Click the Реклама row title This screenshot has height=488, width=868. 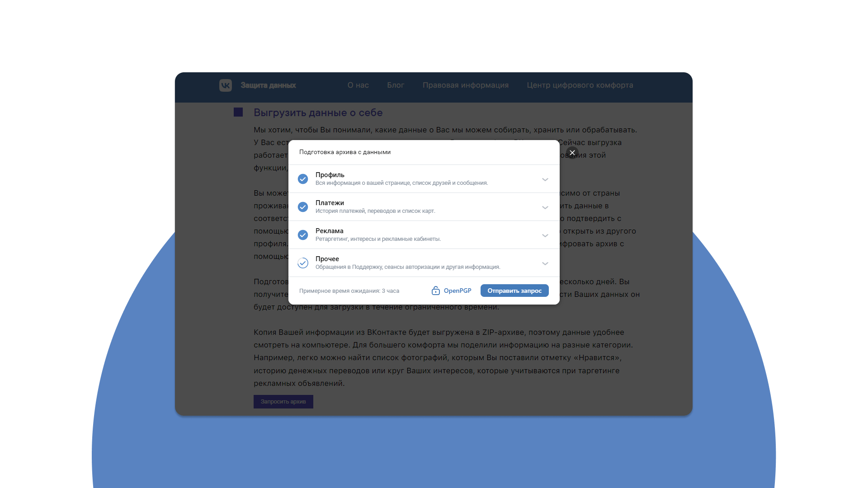[330, 231]
